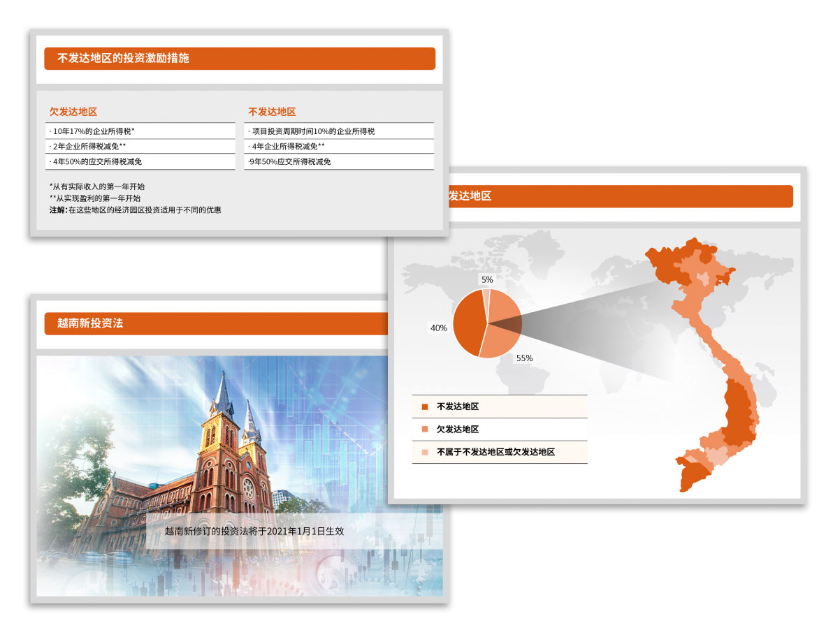
Task: Click the 不发达地区的投资激励措施 title banner
Action: (x=239, y=59)
